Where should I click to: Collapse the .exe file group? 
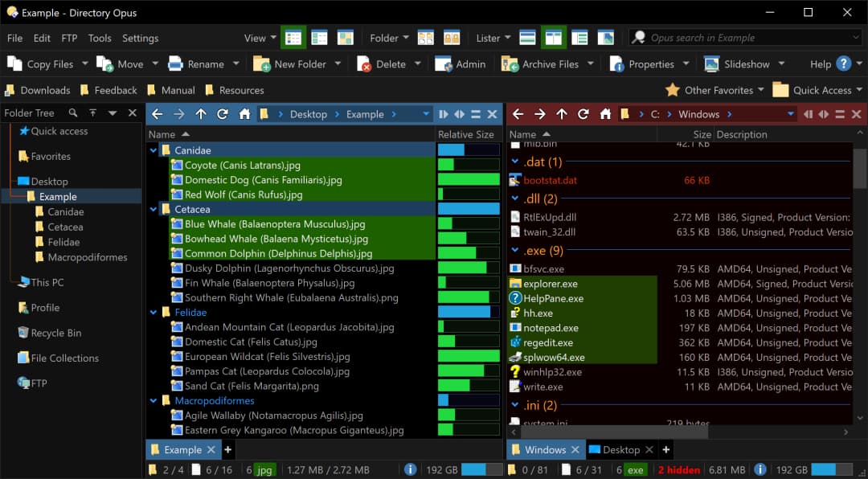pos(515,251)
